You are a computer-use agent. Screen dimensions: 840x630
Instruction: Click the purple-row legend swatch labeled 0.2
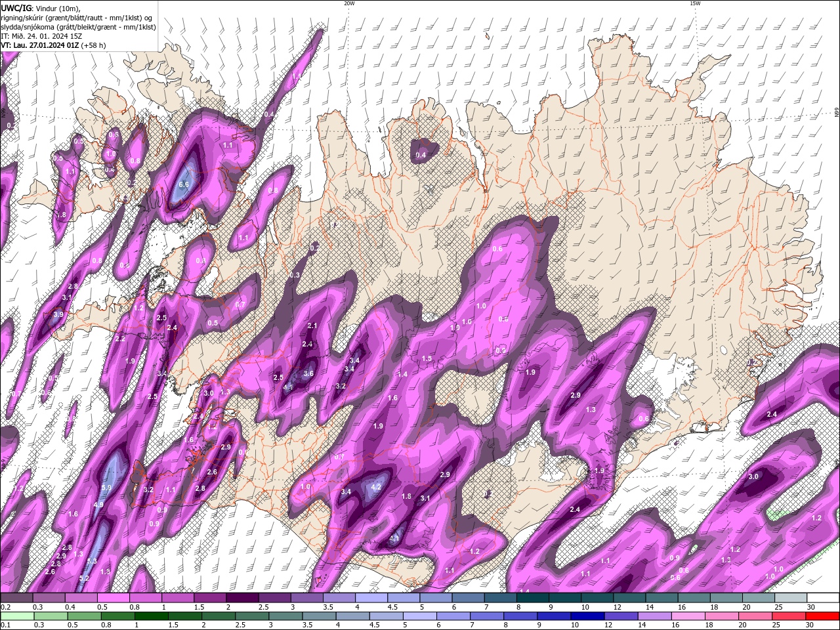click(16, 598)
